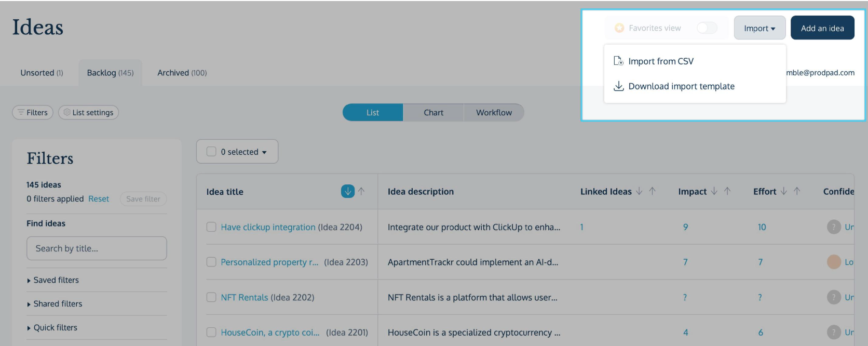Open the List settings gear button
Screen dimensions: 868x346
click(88, 113)
